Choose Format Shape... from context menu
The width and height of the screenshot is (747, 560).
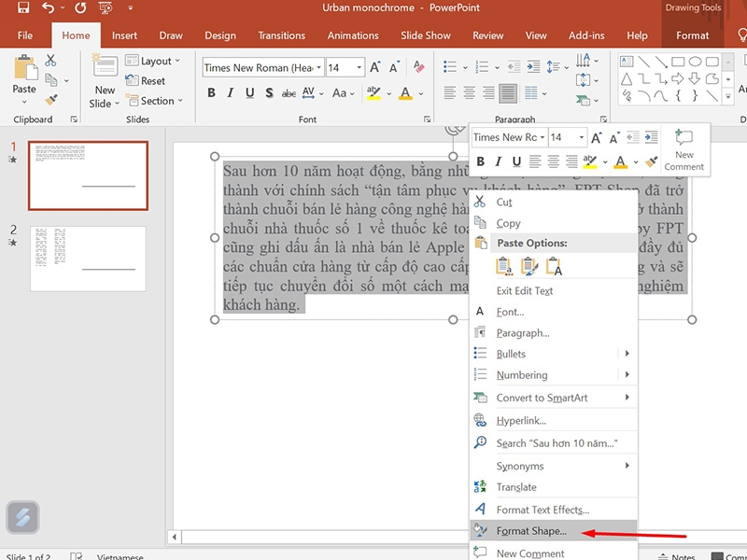click(x=553, y=531)
